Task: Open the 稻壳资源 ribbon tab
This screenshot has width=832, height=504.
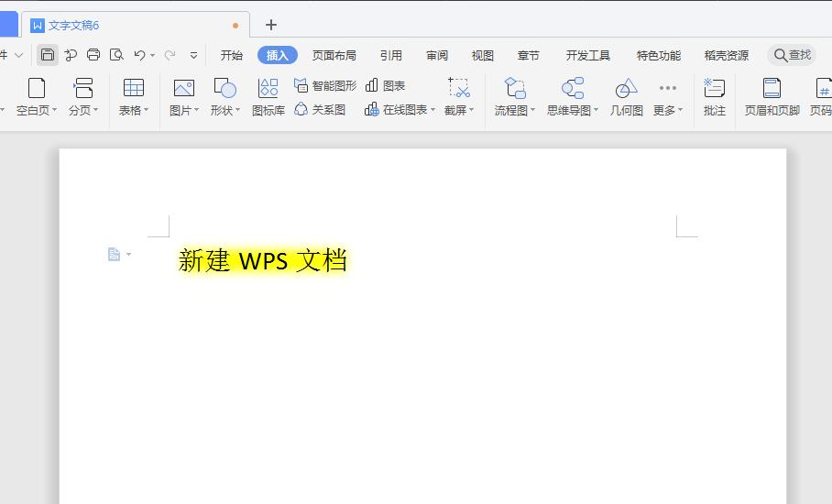Action: click(x=727, y=55)
